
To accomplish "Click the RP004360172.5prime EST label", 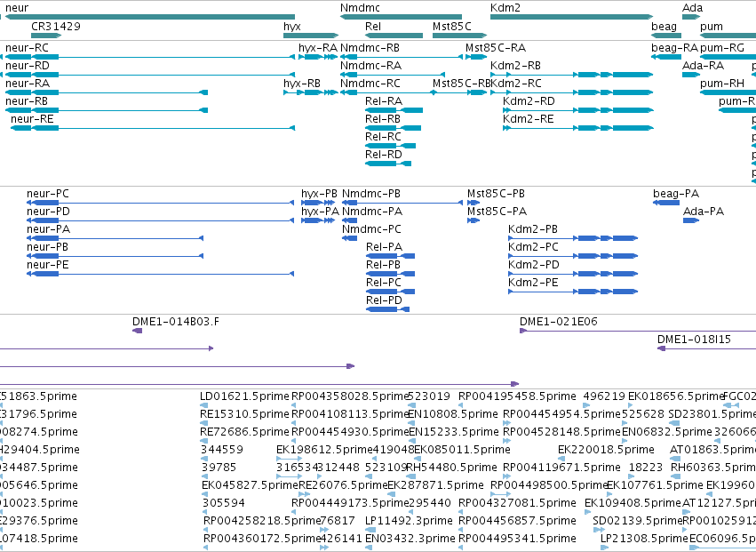I will [x=262, y=539].
